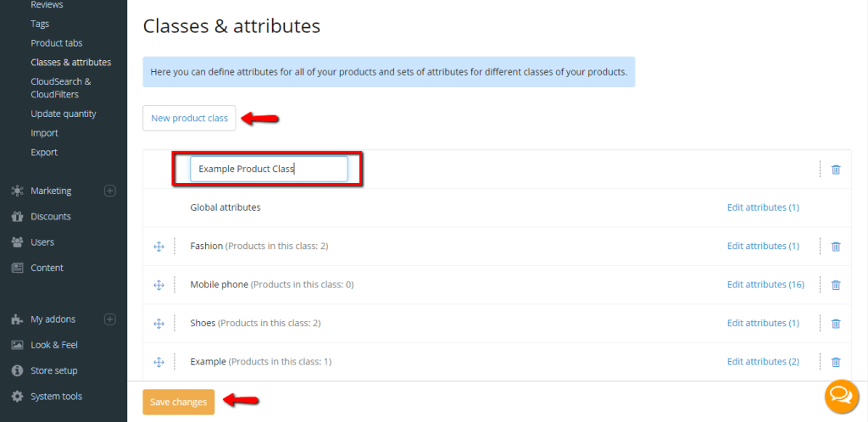Select Classes & attributes in sidebar
The height and width of the screenshot is (422, 868).
(x=71, y=62)
